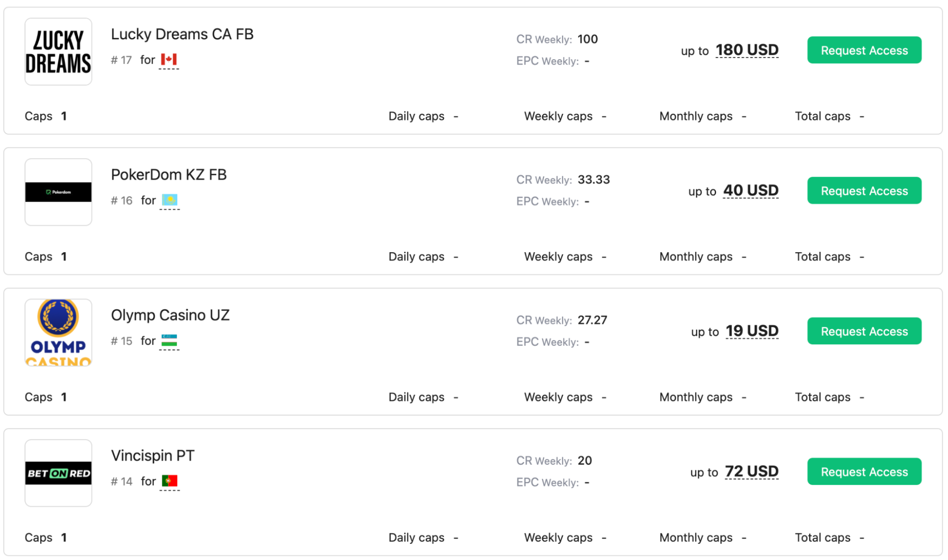Open the Olymp Casino UZ title
Image resolution: width=948 pixels, height=560 pixels.
click(x=170, y=315)
